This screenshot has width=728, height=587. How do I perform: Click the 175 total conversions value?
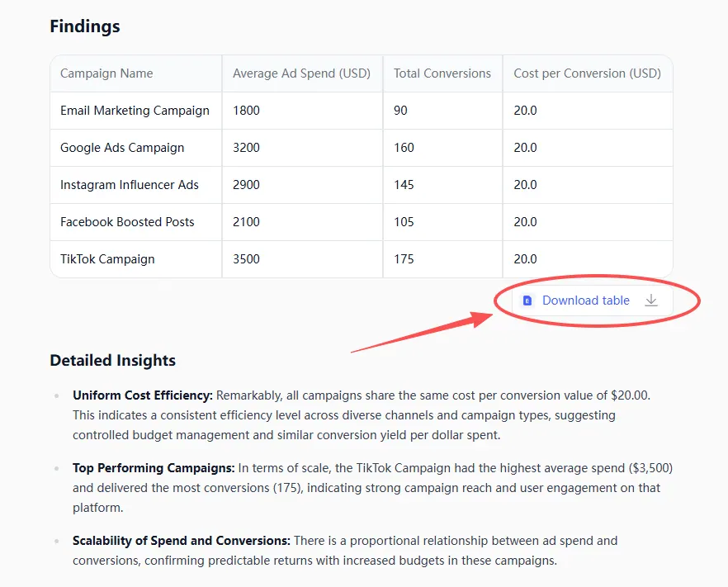coord(404,259)
